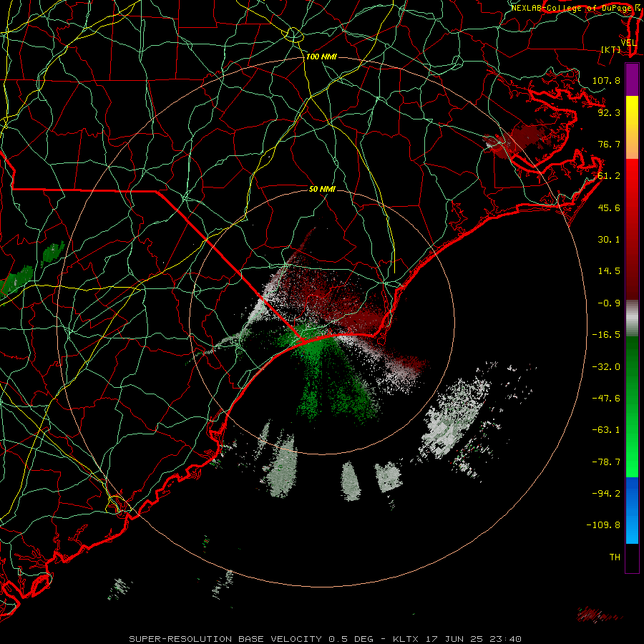Click the -16.5 velocity scale value
Screen dimensions: 644x644
[x=606, y=335]
